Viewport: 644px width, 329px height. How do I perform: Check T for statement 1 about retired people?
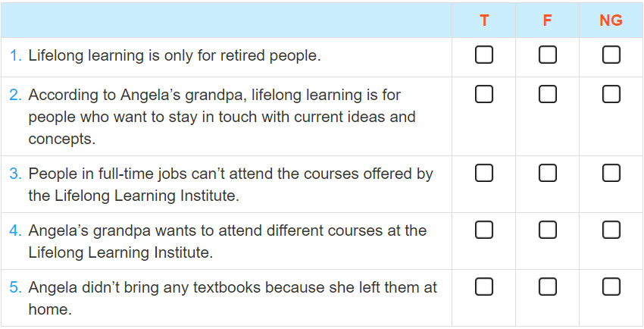tap(484, 55)
